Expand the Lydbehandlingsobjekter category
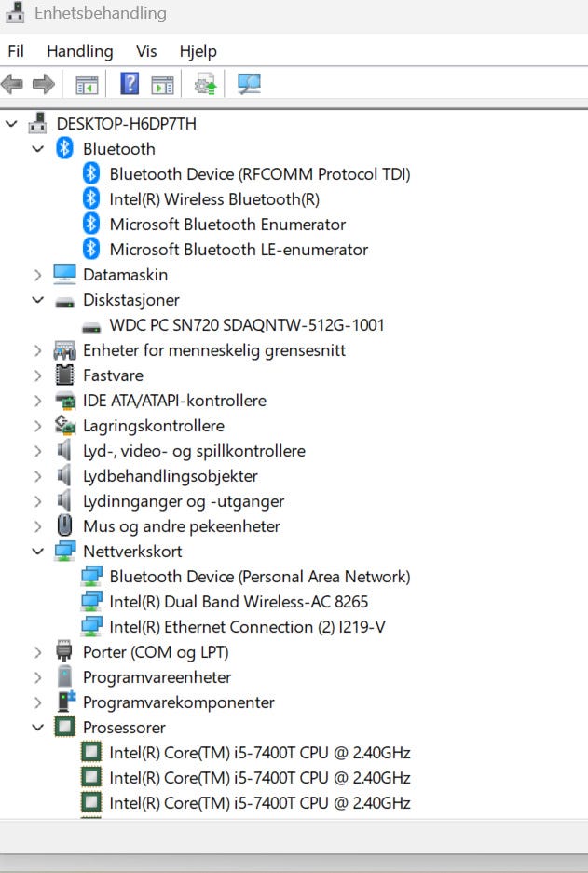The image size is (588, 873). pos(38,476)
